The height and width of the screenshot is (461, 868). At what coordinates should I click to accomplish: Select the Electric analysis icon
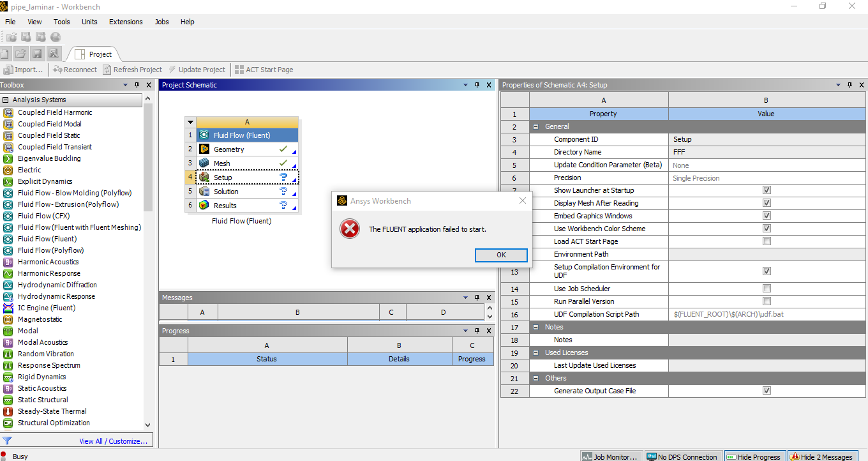tap(8, 170)
